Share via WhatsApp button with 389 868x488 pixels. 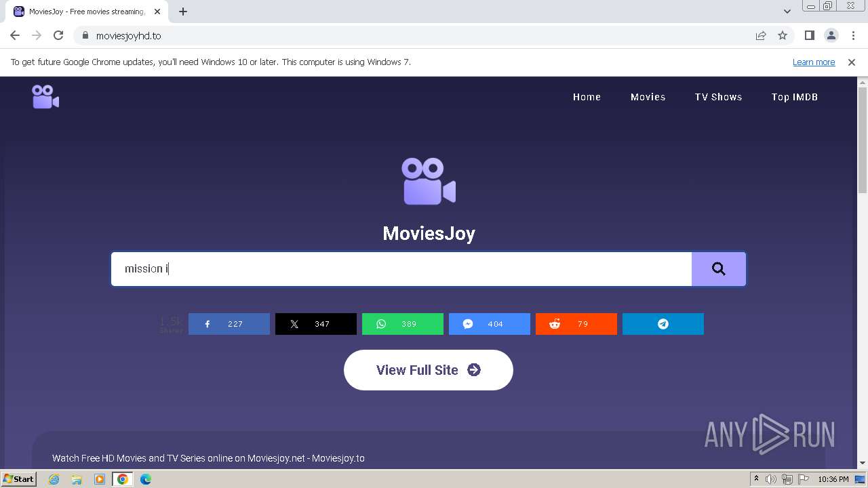403,324
